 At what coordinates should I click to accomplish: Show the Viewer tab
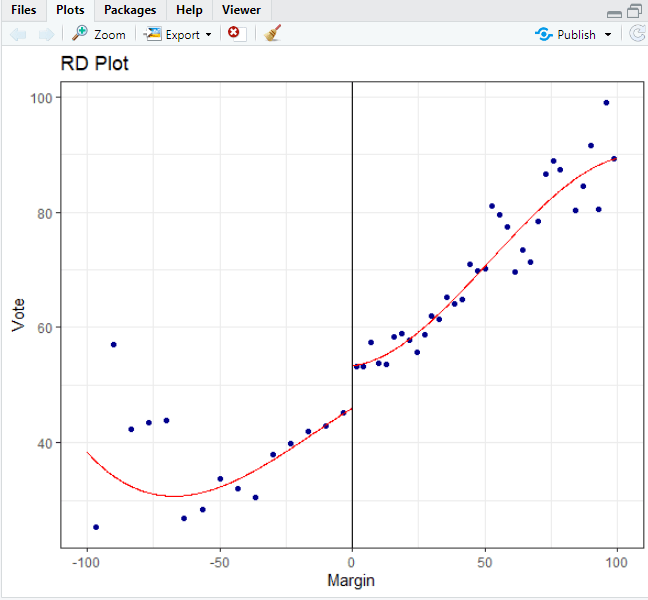(x=241, y=10)
